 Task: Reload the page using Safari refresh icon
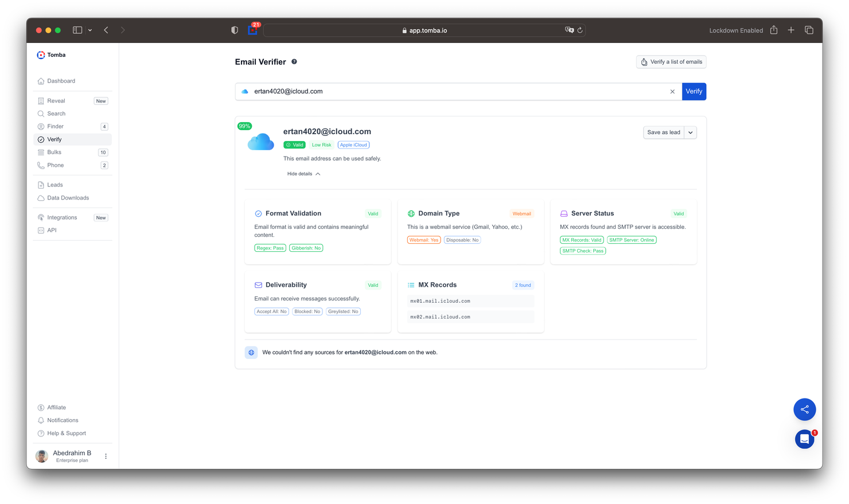pyautogui.click(x=580, y=30)
